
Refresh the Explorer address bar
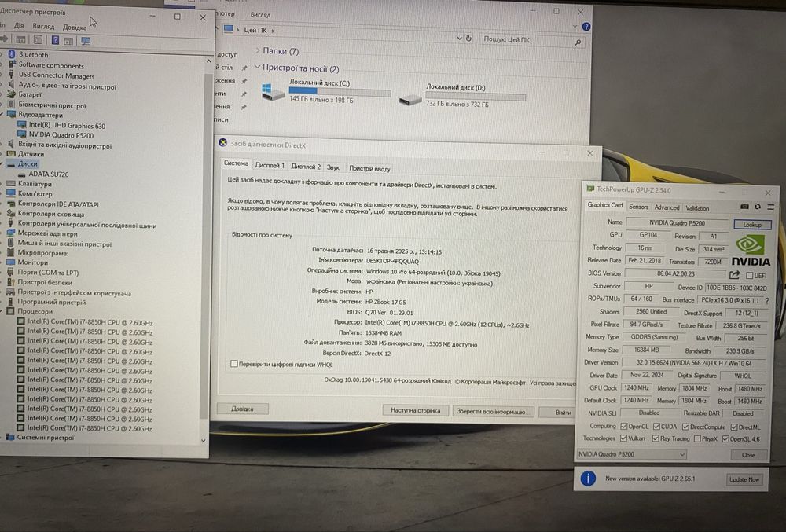click(468, 38)
